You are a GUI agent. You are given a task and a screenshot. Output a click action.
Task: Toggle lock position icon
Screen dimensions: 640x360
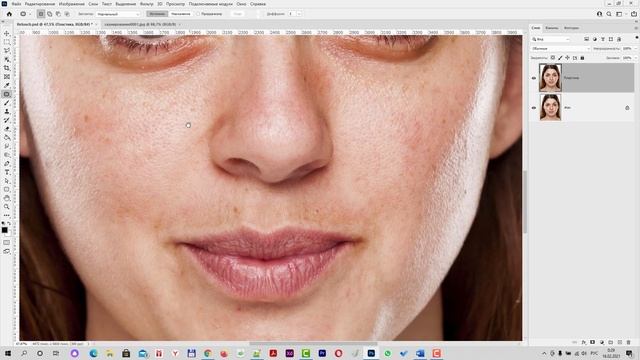(x=567, y=58)
